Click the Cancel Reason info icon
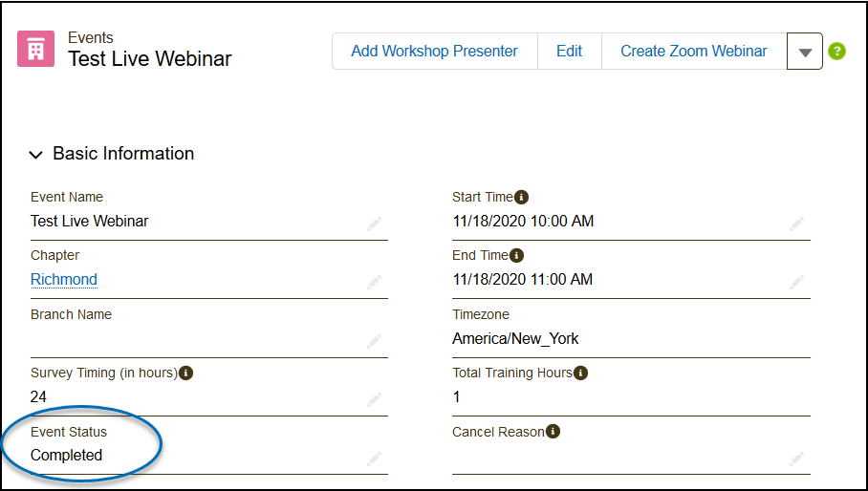This screenshot has height=491, width=868. [x=553, y=432]
